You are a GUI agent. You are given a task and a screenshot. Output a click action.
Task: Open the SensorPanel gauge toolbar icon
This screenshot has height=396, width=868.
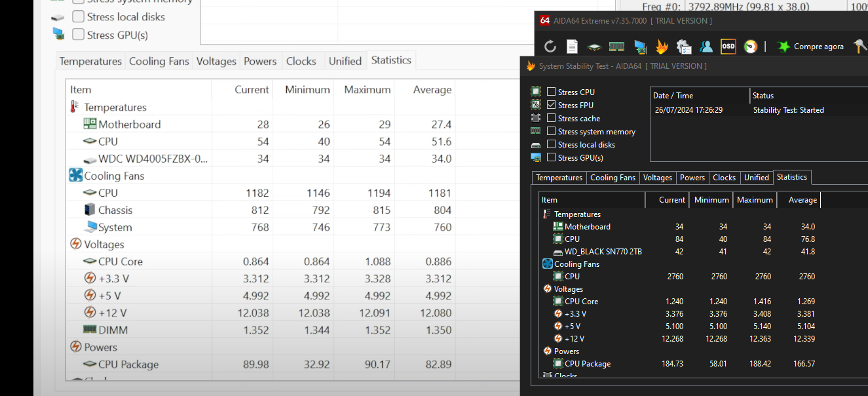(751, 47)
